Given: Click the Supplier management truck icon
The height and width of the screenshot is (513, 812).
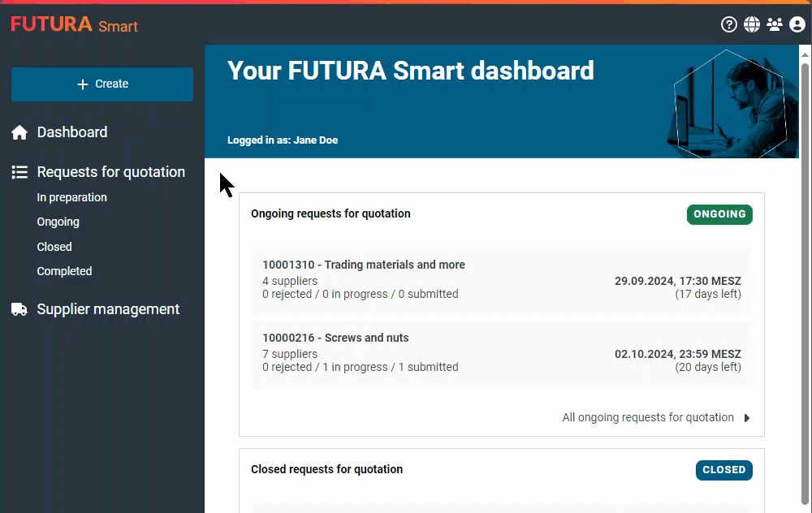Looking at the screenshot, I should tap(19, 309).
